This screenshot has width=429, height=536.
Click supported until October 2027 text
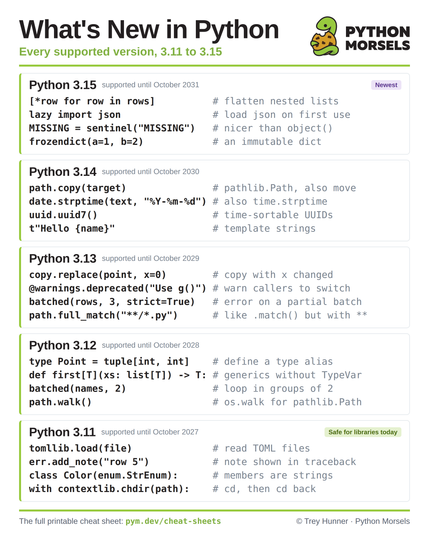coord(150,432)
